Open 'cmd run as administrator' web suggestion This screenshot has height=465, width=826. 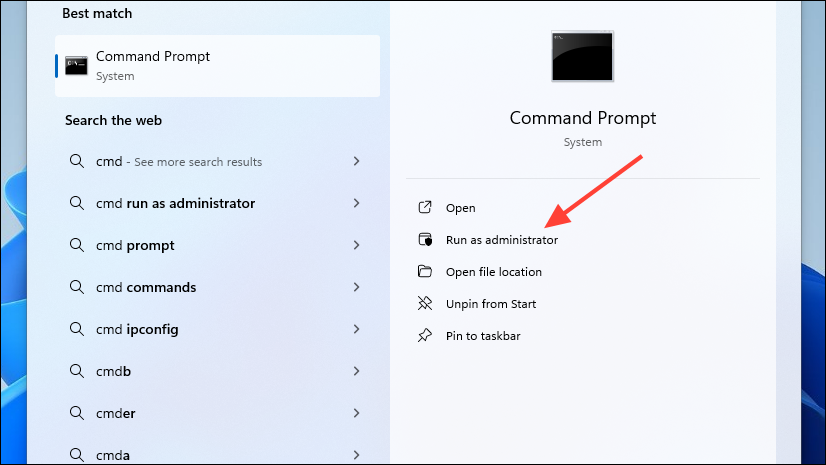(x=217, y=203)
